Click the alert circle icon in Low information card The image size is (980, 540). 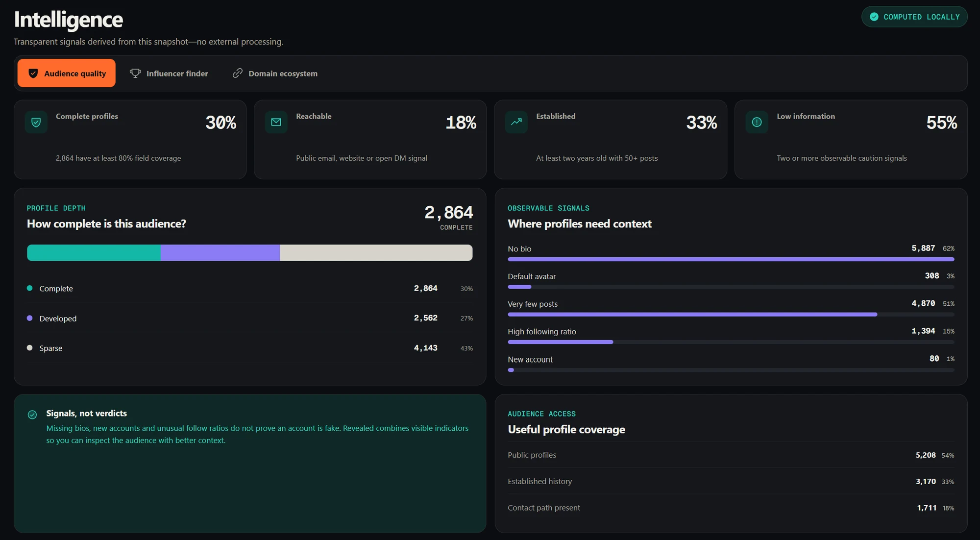coord(757,123)
